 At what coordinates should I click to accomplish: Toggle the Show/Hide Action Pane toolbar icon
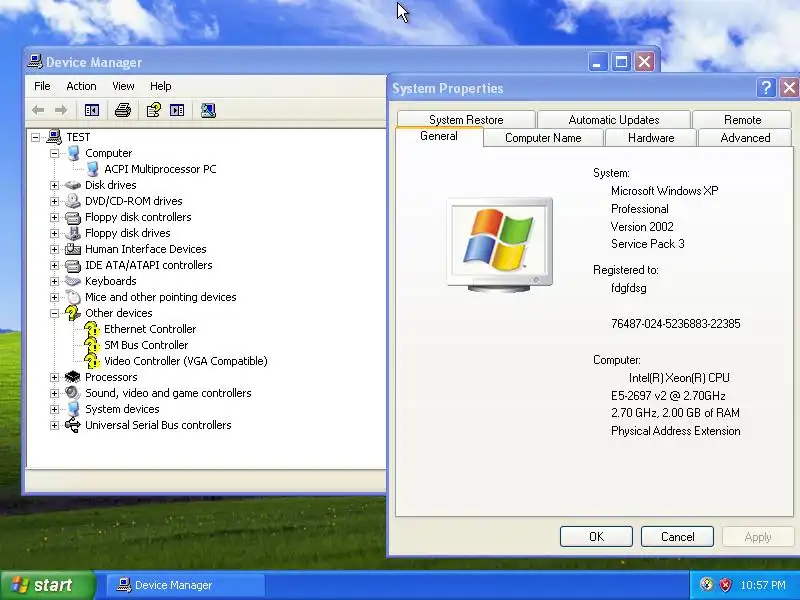tap(177, 110)
